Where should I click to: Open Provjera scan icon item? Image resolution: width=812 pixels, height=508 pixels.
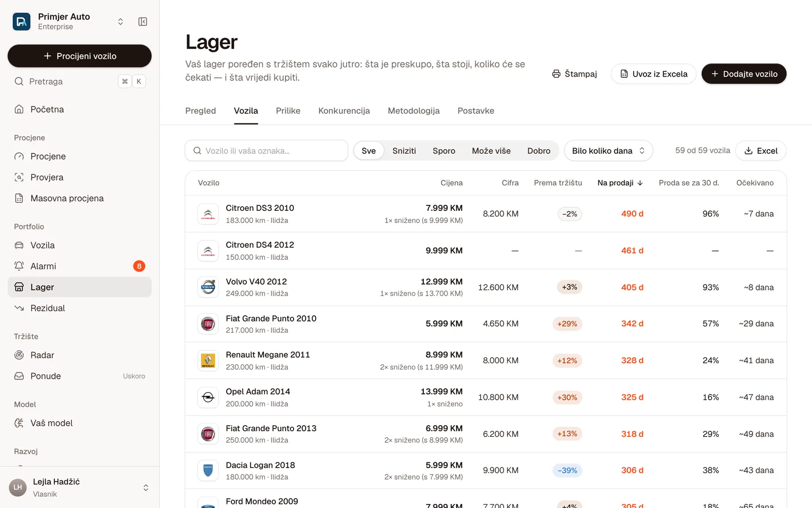(x=19, y=177)
